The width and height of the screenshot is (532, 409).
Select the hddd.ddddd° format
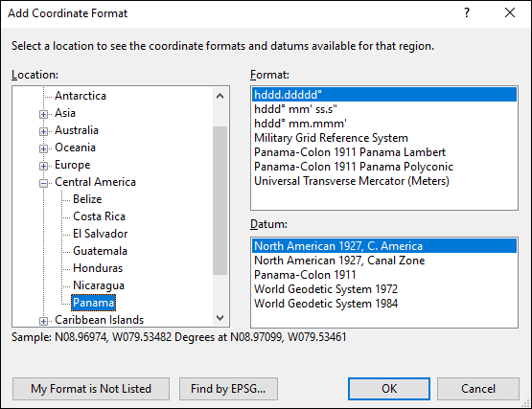[x=384, y=95]
